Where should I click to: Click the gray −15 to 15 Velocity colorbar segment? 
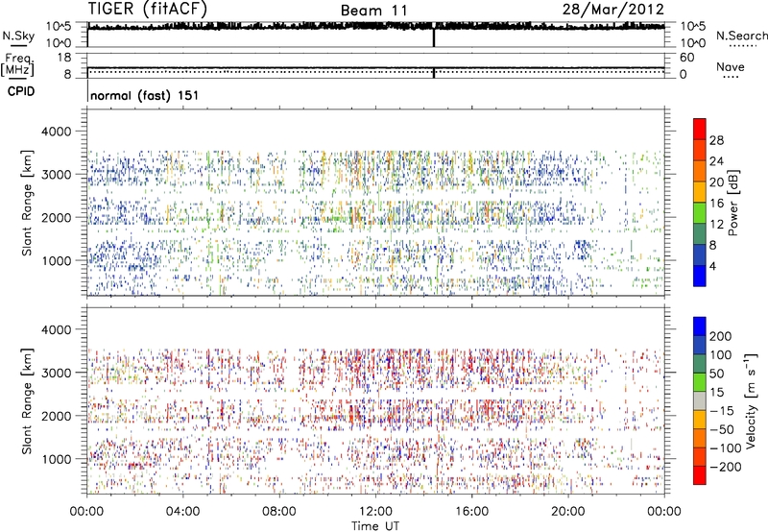(700, 400)
